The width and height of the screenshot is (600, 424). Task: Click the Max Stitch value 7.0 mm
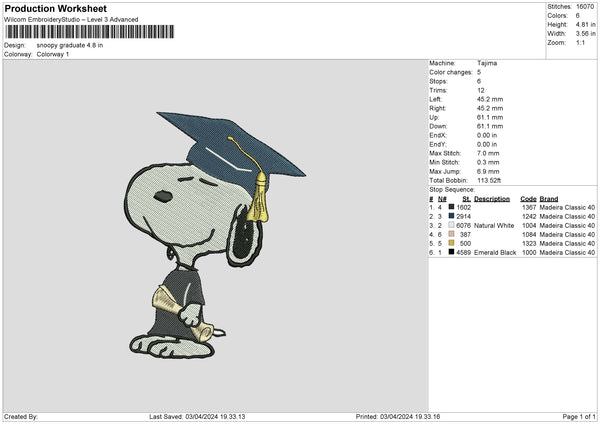tap(488, 153)
